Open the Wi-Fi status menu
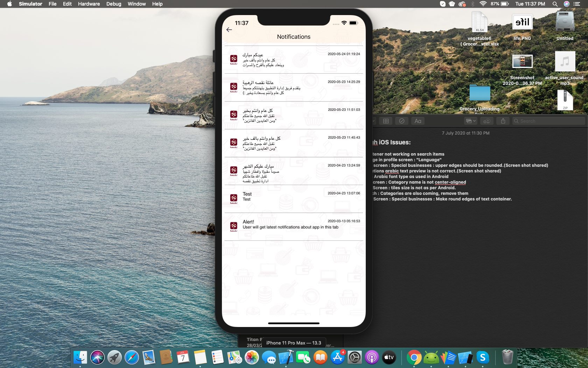Image resolution: width=588 pixels, height=368 pixels. coord(483,4)
